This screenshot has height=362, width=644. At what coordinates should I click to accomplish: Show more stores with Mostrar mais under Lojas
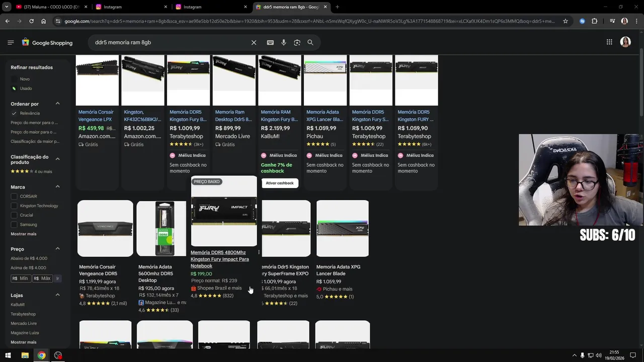(24, 342)
